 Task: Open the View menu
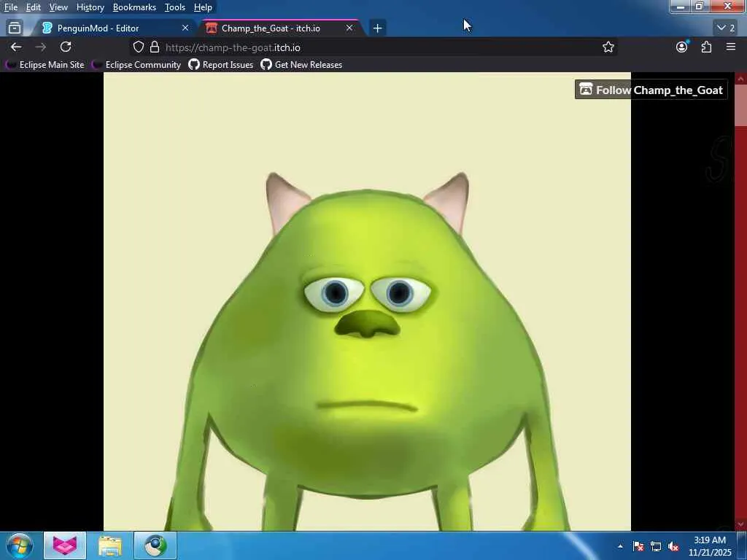coord(58,7)
